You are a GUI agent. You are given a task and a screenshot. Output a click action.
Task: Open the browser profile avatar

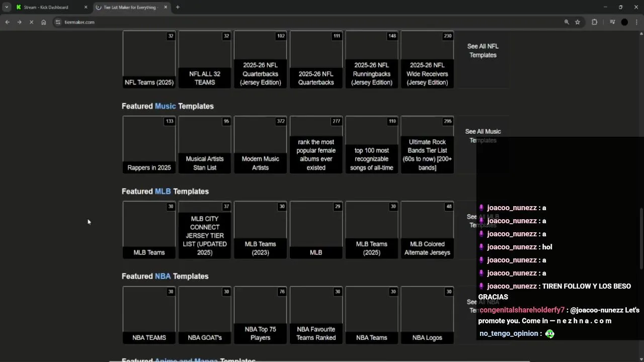624,22
